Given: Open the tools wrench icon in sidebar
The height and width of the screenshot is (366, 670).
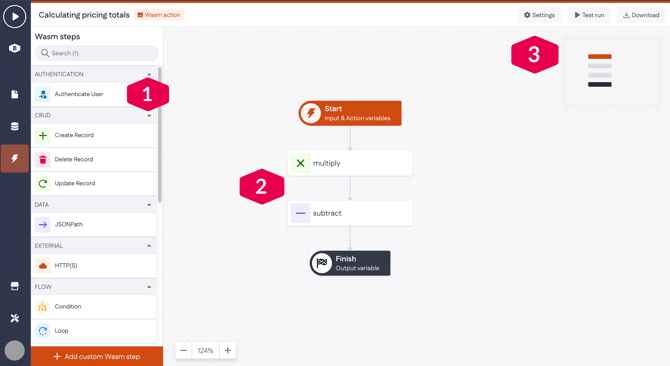Looking at the screenshot, I should click(15, 318).
